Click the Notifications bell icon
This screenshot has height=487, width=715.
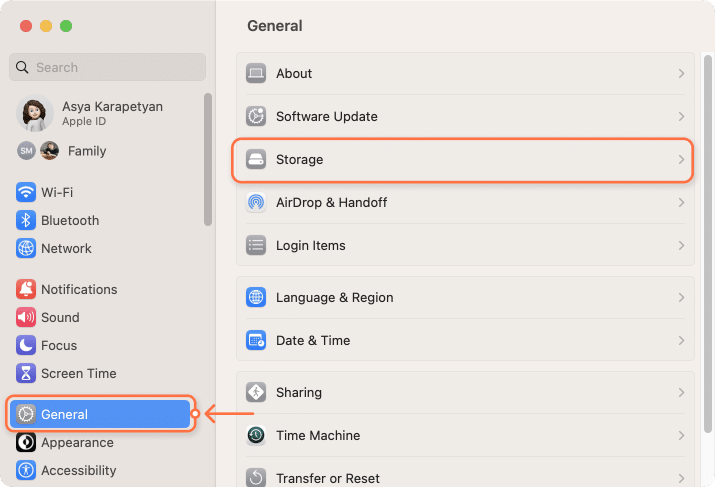point(26,289)
